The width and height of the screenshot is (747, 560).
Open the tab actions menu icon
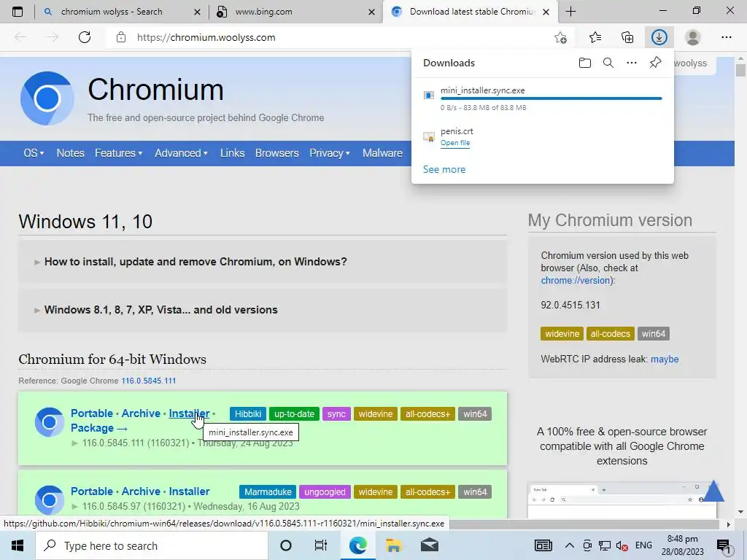click(x=18, y=12)
